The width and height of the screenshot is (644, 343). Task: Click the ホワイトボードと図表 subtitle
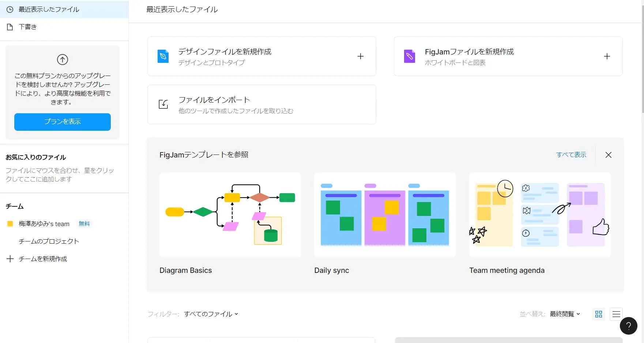tap(455, 63)
